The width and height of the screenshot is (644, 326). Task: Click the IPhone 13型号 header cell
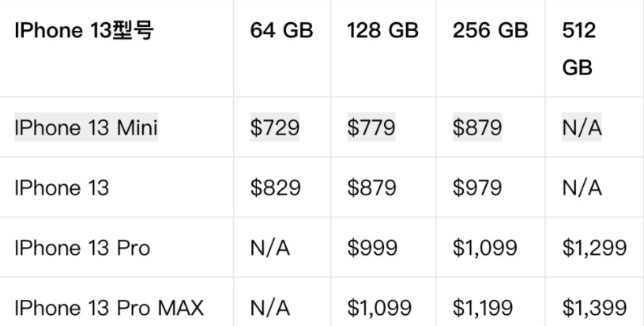pyautogui.click(x=84, y=30)
